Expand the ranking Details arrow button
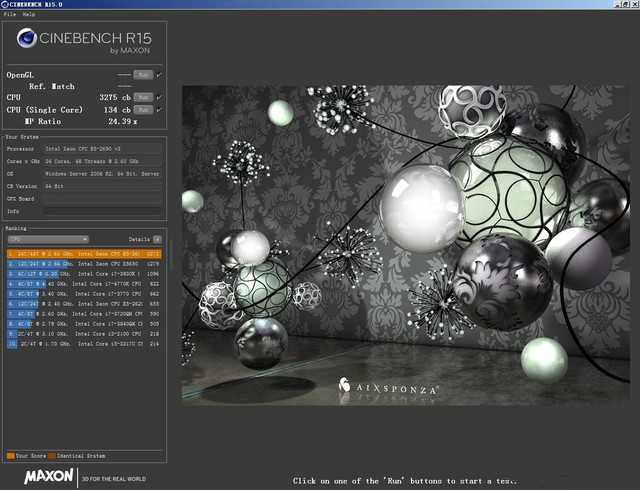Screen dimensions: 640x492 tap(158, 239)
